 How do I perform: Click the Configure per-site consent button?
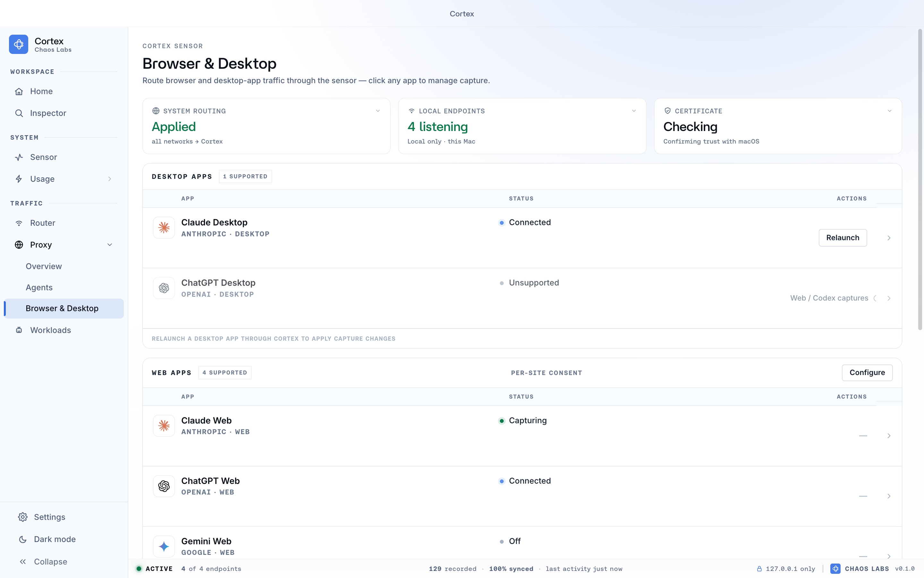(867, 373)
